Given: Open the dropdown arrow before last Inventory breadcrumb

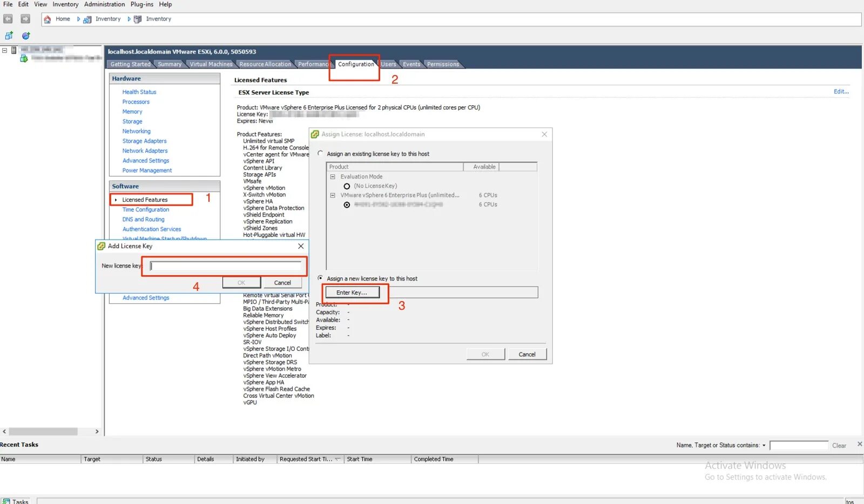Looking at the screenshot, I should [129, 19].
